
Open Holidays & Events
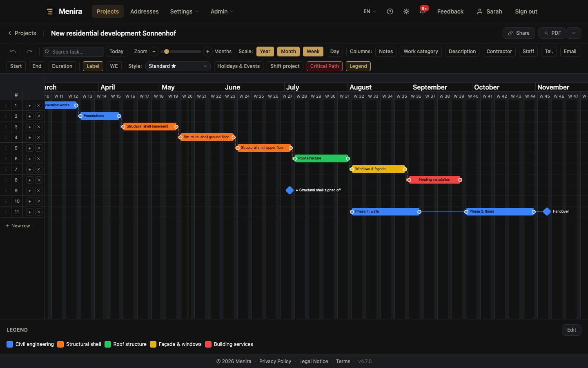tap(238, 66)
